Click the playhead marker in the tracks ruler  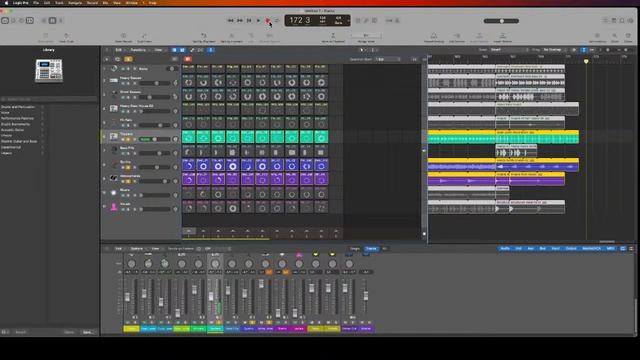(586, 61)
